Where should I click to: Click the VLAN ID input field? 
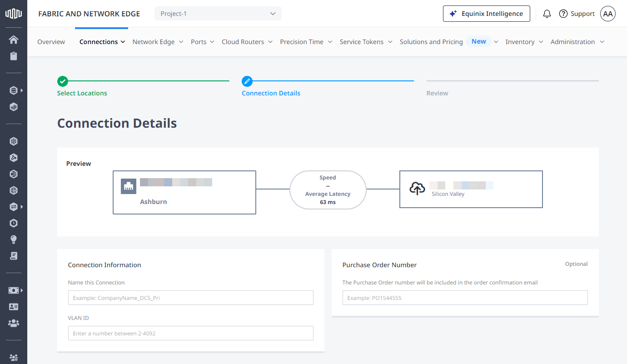(x=191, y=333)
